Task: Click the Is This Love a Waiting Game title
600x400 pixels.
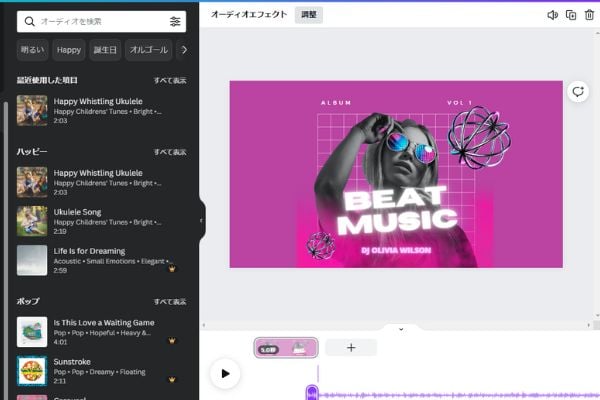Action: (104, 323)
